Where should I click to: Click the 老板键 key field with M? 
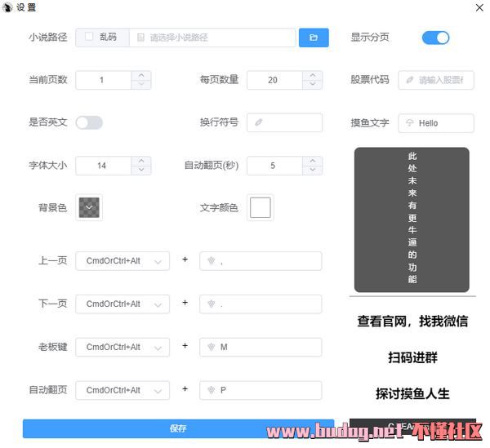click(261, 347)
